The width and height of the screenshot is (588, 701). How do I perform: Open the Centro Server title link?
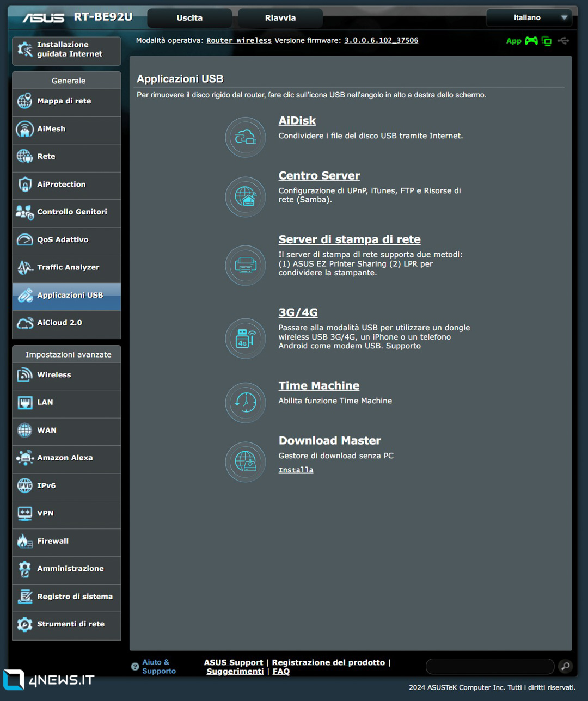[x=319, y=176]
